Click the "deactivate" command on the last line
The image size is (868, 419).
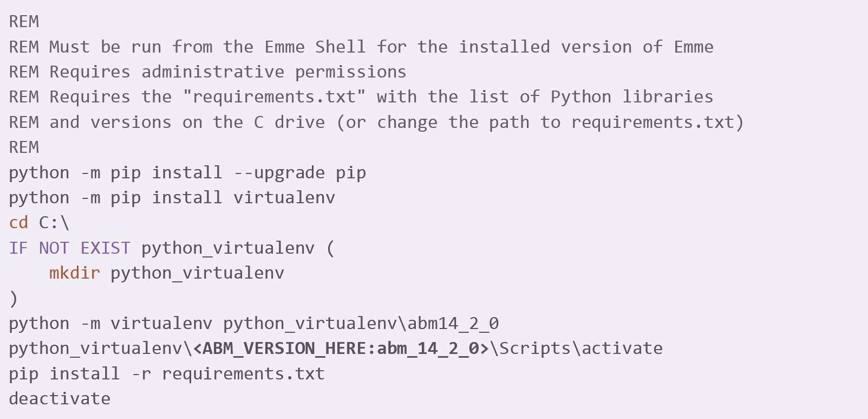60,399
